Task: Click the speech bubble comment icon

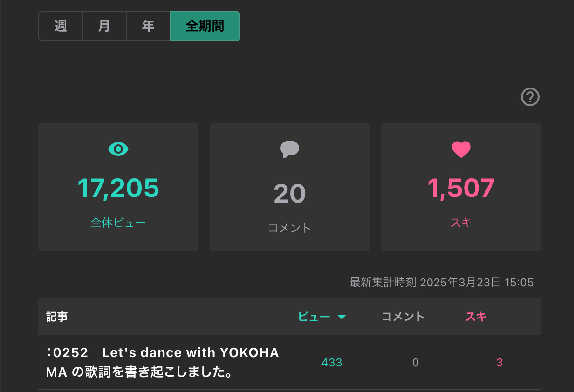Action: [x=289, y=149]
